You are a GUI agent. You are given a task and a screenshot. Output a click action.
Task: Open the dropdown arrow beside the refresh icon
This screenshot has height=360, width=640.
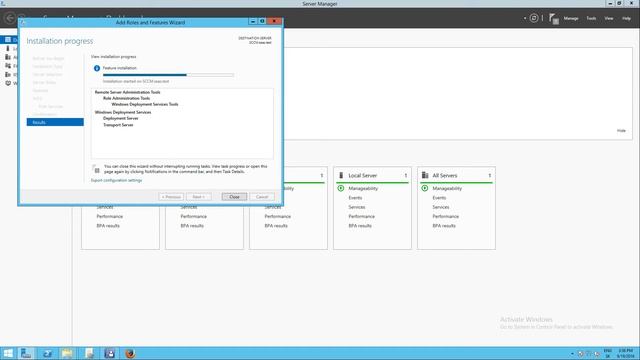[x=525, y=18]
